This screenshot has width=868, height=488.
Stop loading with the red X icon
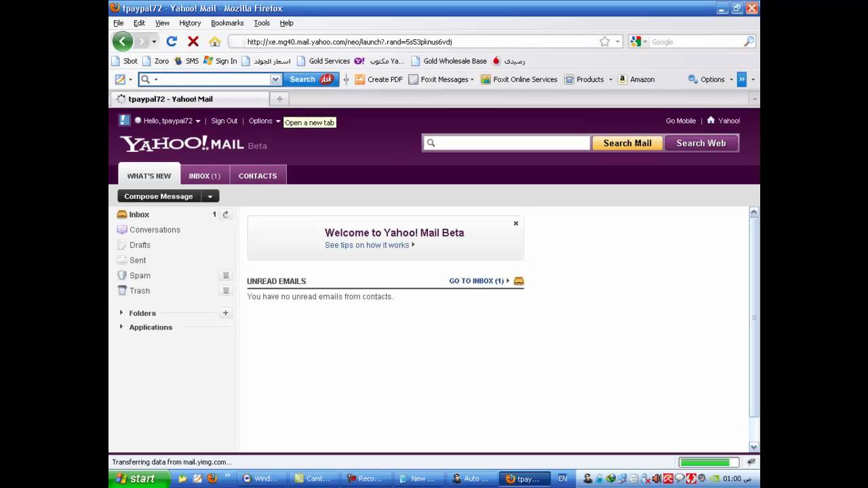click(x=193, y=41)
